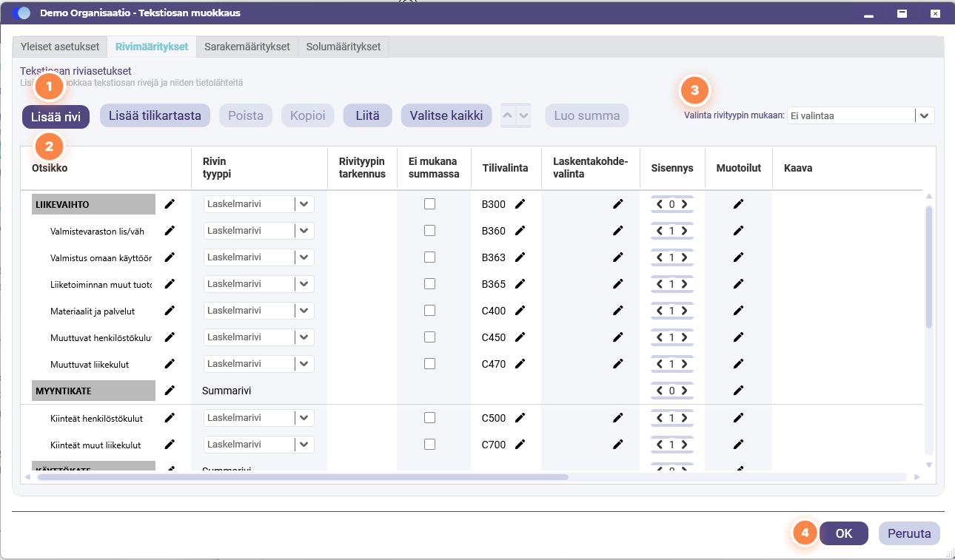Tick the sum-exclusion checkbox for C400 row
This screenshot has width=955, height=560.
[429, 311]
